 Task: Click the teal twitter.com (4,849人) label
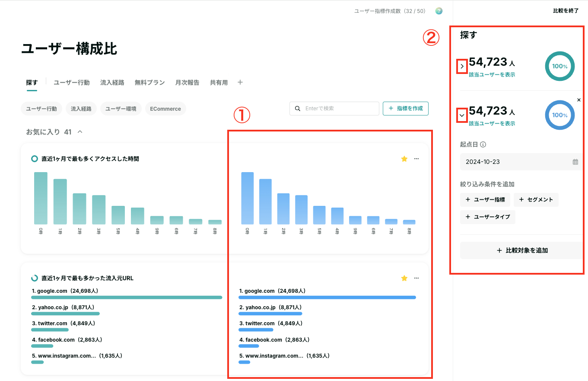pos(63,323)
